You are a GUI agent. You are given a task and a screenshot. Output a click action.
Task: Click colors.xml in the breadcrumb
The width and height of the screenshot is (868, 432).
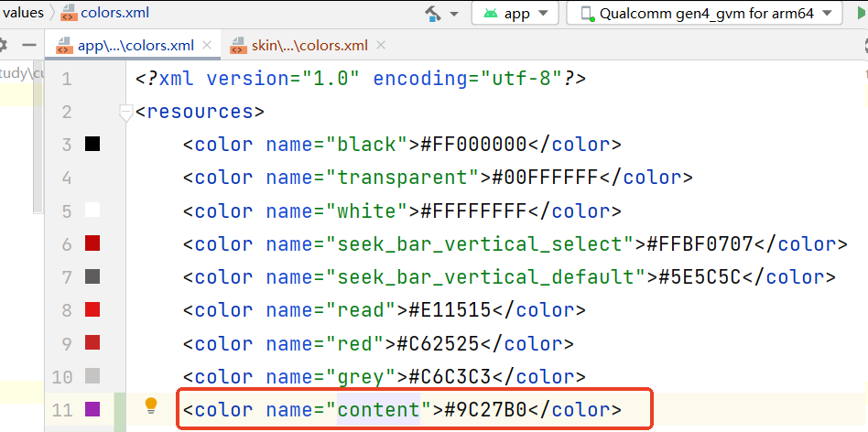click(x=104, y=14)
